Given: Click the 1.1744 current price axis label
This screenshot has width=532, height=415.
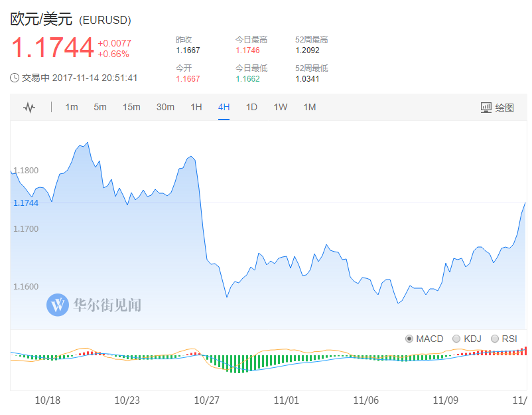Looking at the screenshot, I should pyautogui.click(x=26, y=203).
